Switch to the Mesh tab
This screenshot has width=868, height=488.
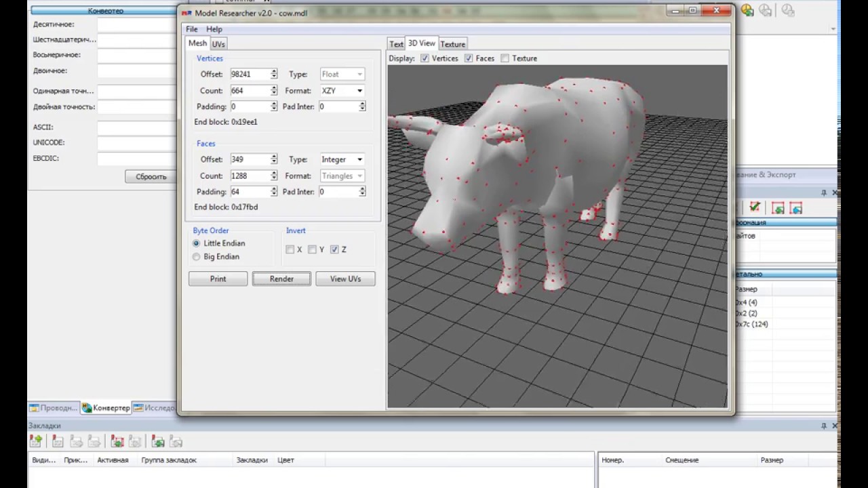(x=197, y=43)
